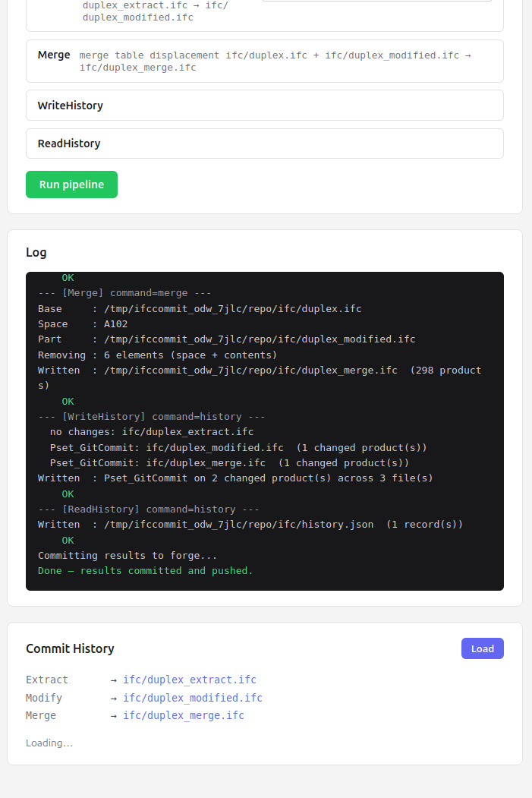This screenshot has width=532, height=798.
Task: Click the 'Merge' label in Commit History
Action: point(41,715)
